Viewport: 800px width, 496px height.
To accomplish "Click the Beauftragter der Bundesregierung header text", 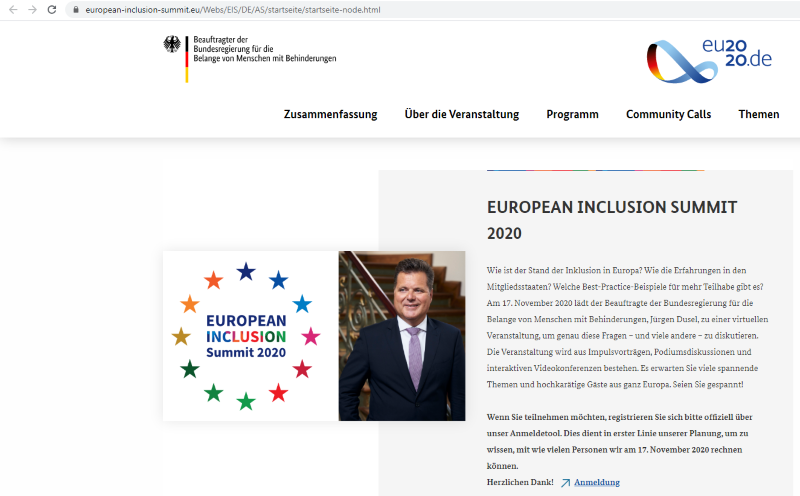I will tap(264, 49).
